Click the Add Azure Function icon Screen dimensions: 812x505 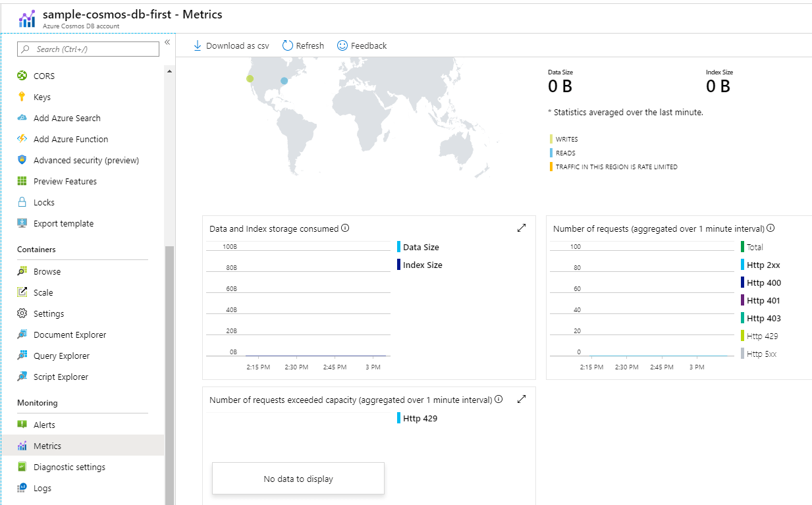coord(22,139)
